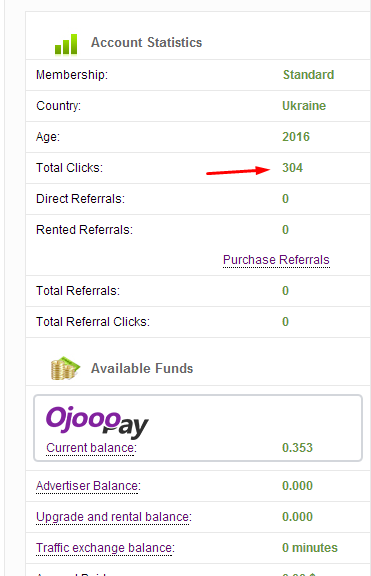
Task: Select the Standard membership value
Action: pos(308,75)
